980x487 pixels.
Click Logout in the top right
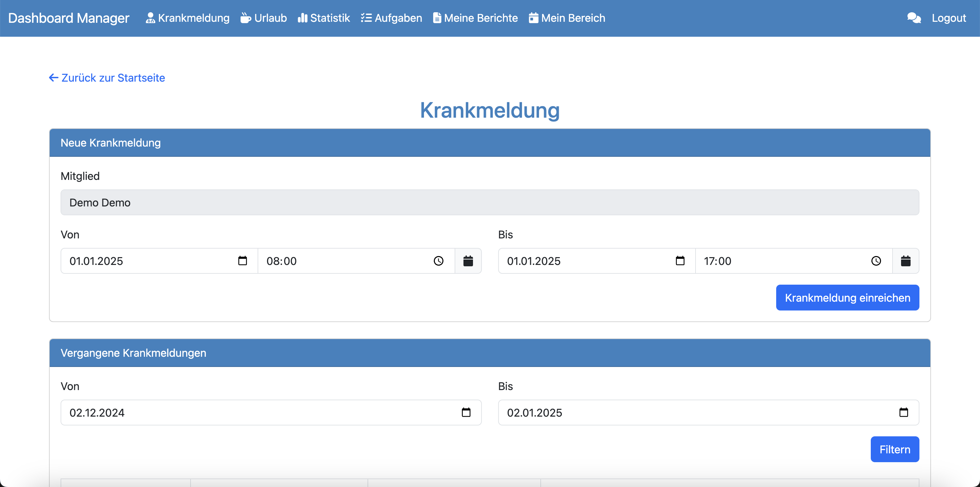[x=948, y=18]
